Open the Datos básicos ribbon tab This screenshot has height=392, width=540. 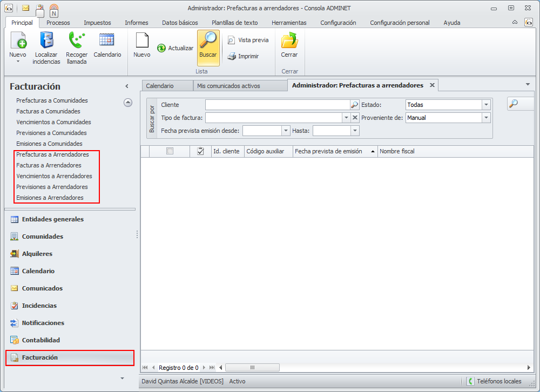click(180, 23)
